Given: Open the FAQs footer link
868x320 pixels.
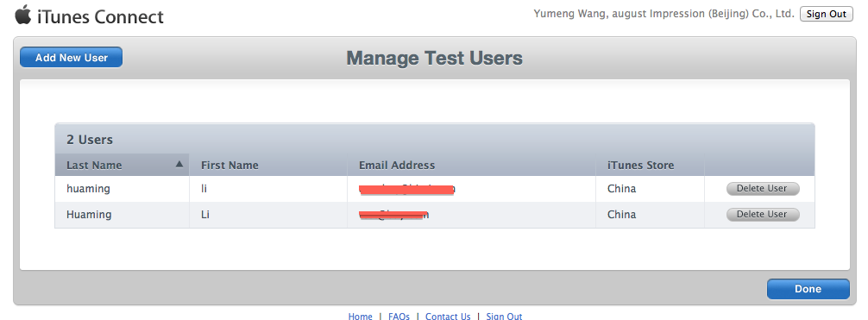Looking at the screenshot, I should 399,317.
